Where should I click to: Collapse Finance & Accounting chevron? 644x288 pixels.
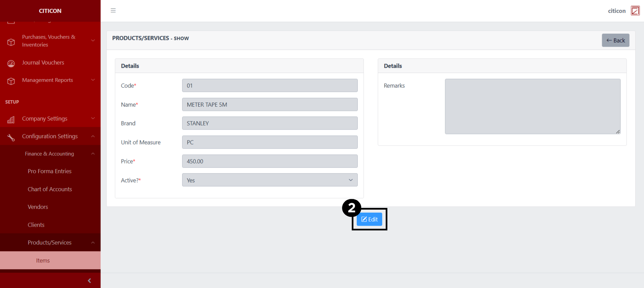(93, 154)
